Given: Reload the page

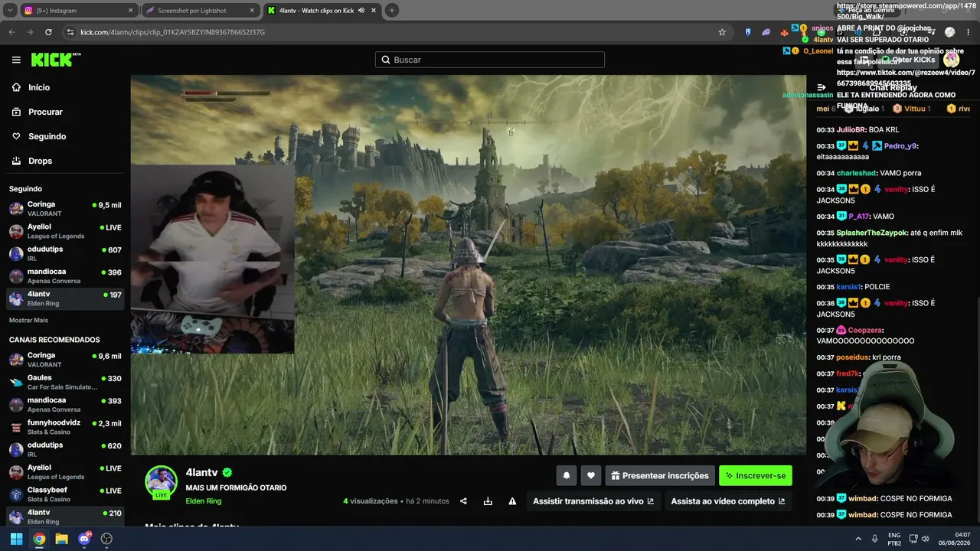Looking at the screenshot, I should click(x=48, y=32).
